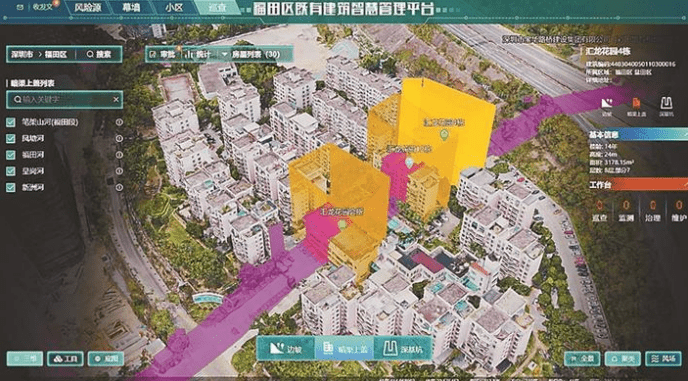Uncheck the 福田河 checkbox
This screenshot has width=688, height=381.
[x=11, y=155]
